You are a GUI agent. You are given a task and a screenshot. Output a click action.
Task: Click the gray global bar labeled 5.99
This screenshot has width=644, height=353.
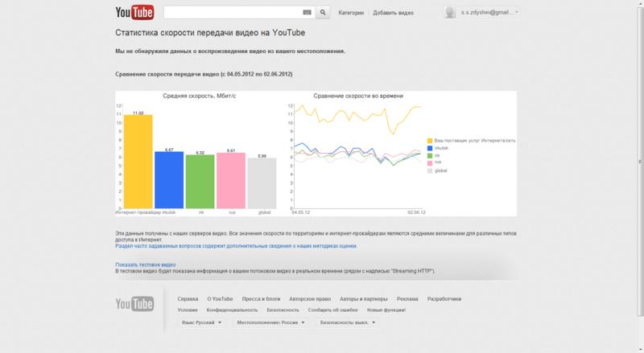coord(262,183)
